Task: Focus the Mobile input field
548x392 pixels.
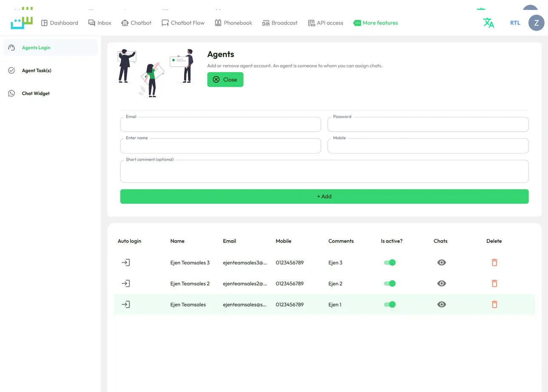Action: pos(428,146)
